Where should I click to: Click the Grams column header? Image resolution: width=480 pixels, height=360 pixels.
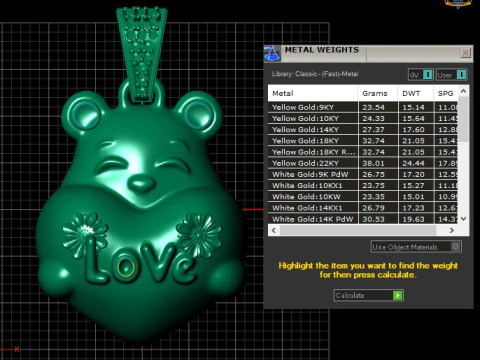click(x=378, y=93)
